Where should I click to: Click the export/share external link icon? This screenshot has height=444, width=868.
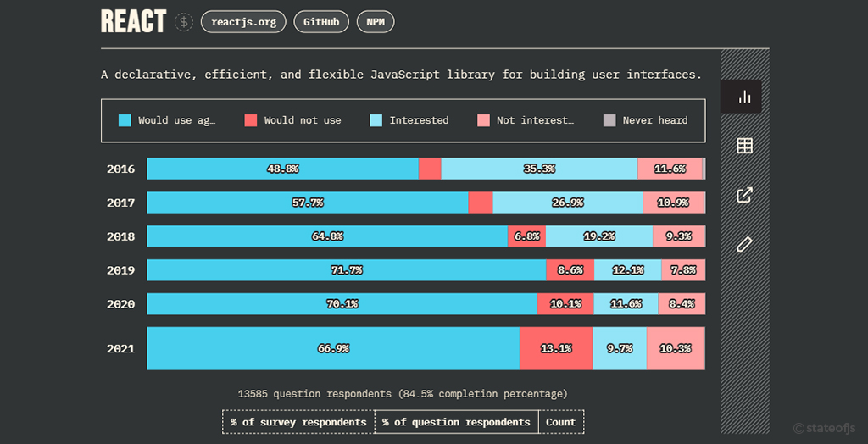744,195
